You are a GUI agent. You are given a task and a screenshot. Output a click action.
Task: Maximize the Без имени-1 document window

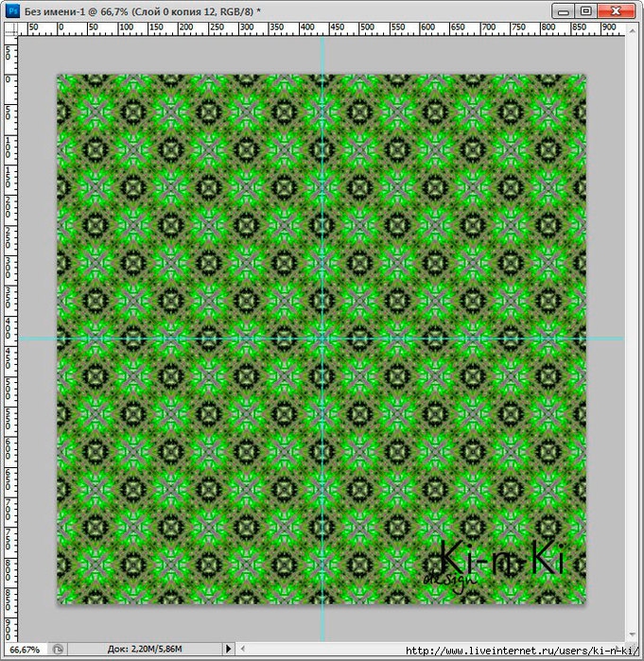click(585, 11)
